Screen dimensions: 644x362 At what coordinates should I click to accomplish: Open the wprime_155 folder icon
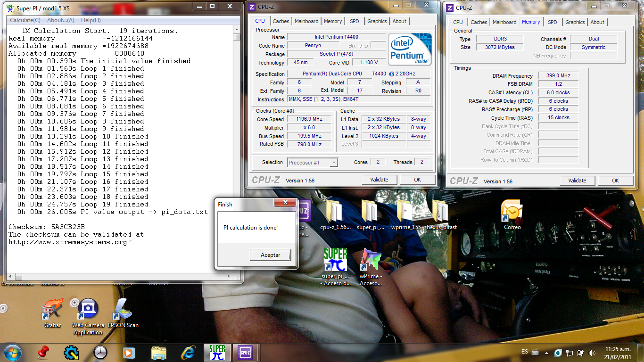(406, 214)
